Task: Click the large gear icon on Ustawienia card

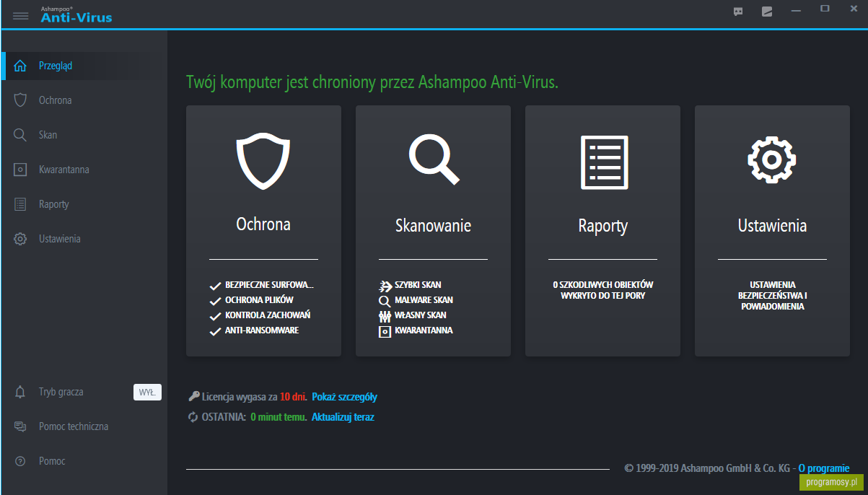Action: coord(772,159)
